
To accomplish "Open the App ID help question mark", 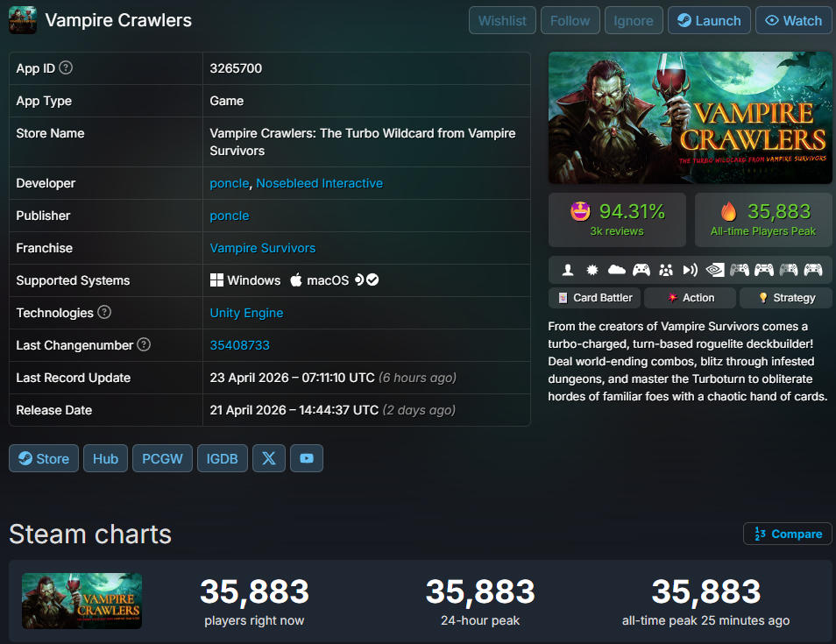I will coord(66,67).
